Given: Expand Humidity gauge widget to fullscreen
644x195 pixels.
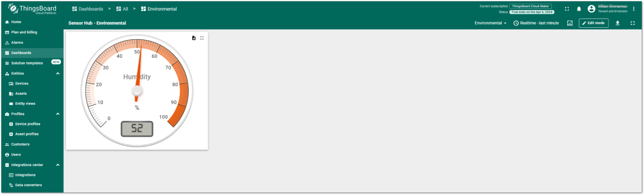Looking at the screenshot, I should [202, 38].
